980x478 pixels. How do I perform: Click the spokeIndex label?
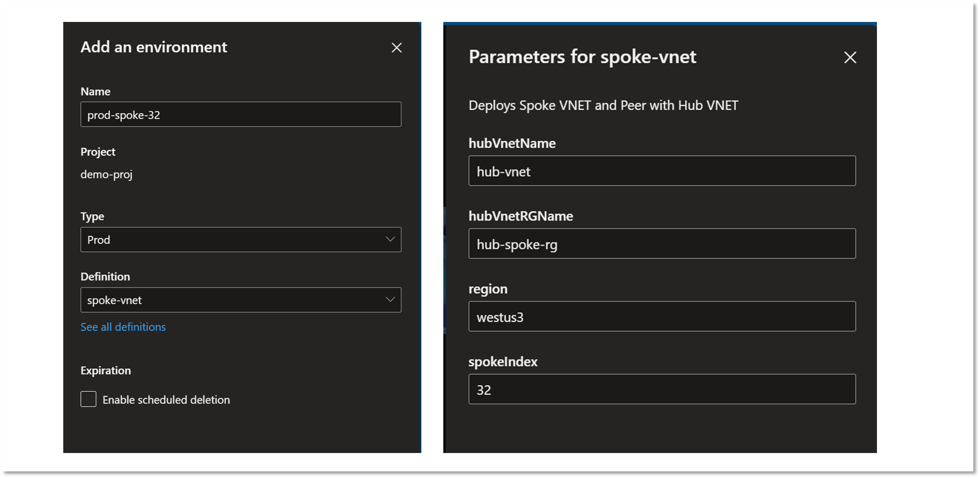pyautogui.click(x=503, y=362)
